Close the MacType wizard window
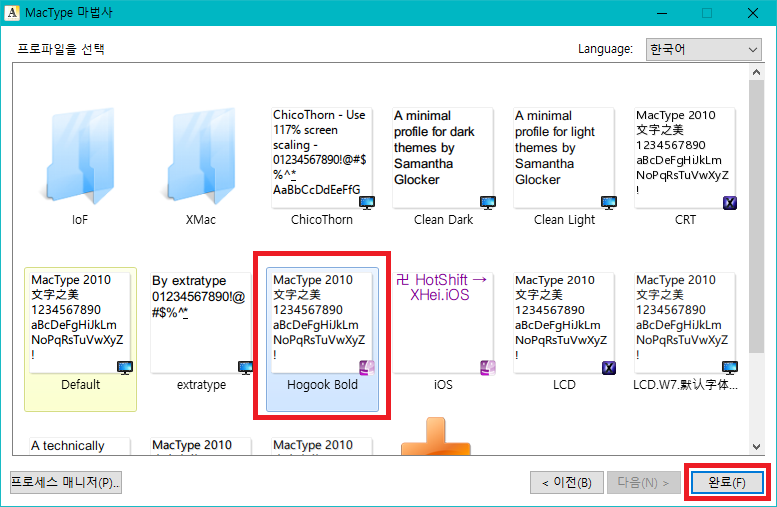777x507 pixels. 753,13
